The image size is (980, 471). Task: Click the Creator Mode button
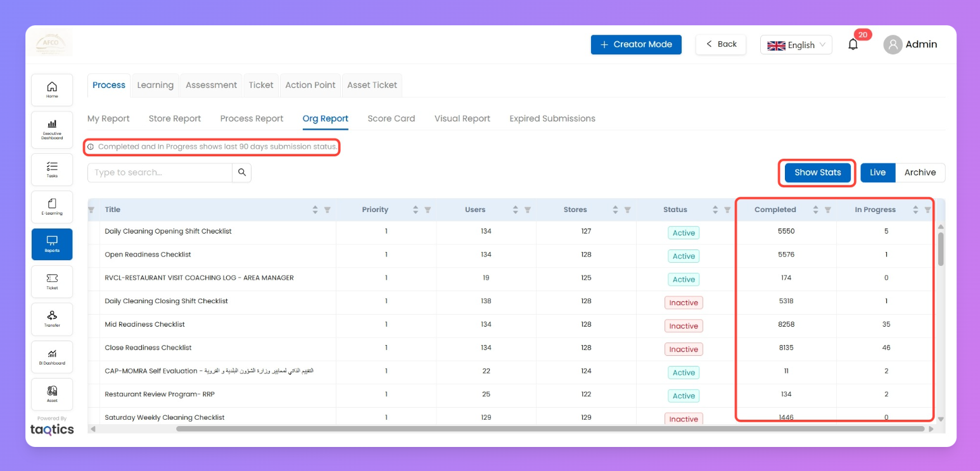point(635,44)
